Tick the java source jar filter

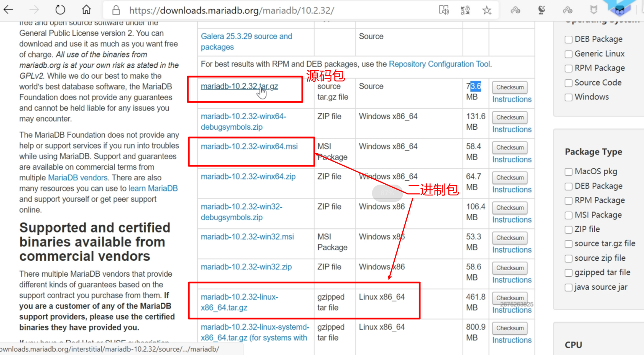point(568,287)
